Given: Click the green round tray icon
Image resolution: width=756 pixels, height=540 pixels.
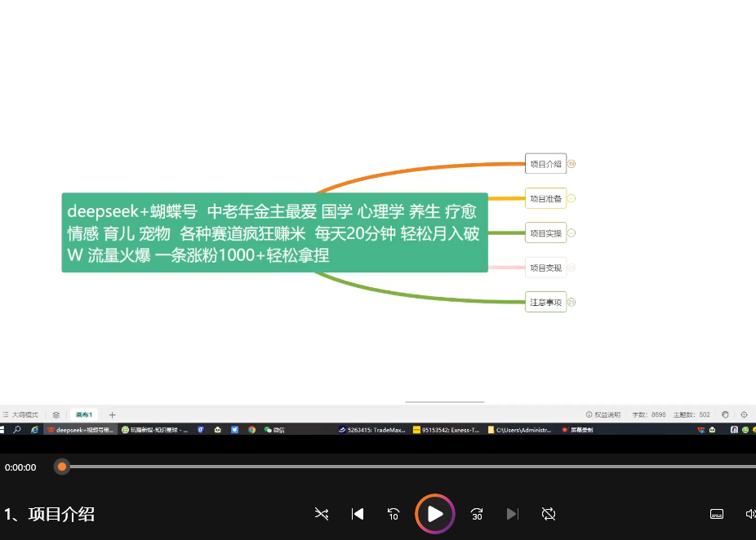Looking at the screenshot, I should click(745, 430).
